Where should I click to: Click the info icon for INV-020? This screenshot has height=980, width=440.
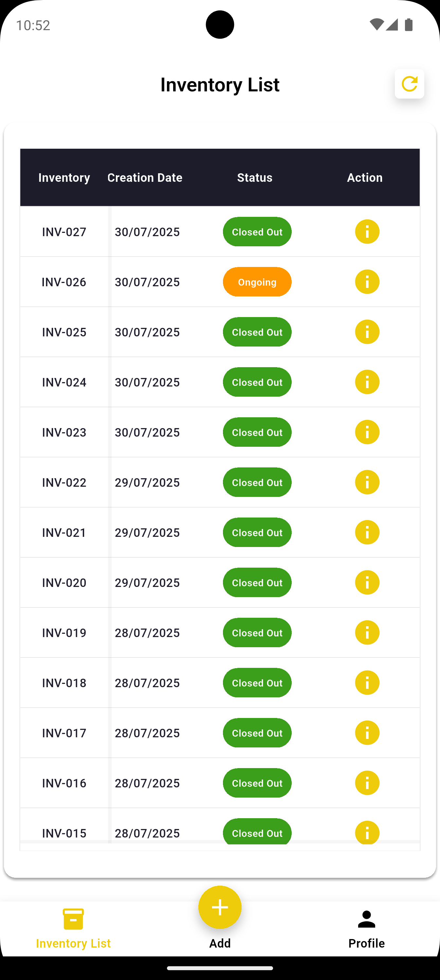pyautogui.click(x=367, y=582)
